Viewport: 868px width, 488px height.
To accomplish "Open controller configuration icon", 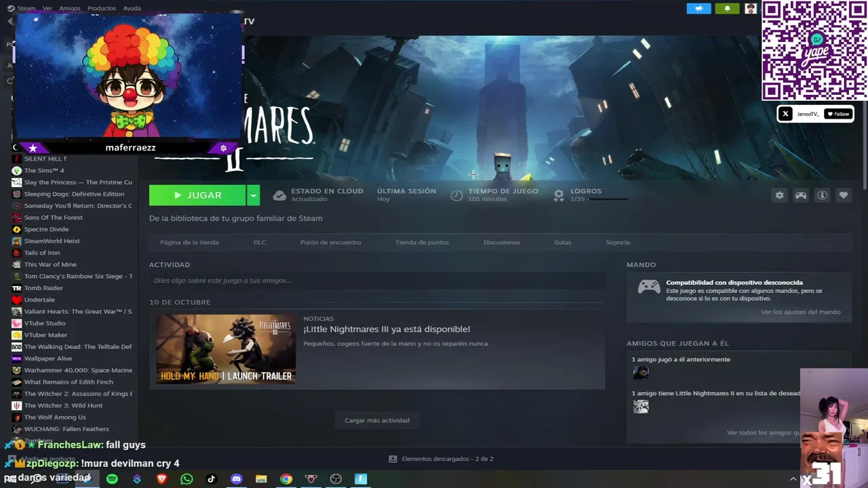I will pyautogui.click(x=801, y=195).
